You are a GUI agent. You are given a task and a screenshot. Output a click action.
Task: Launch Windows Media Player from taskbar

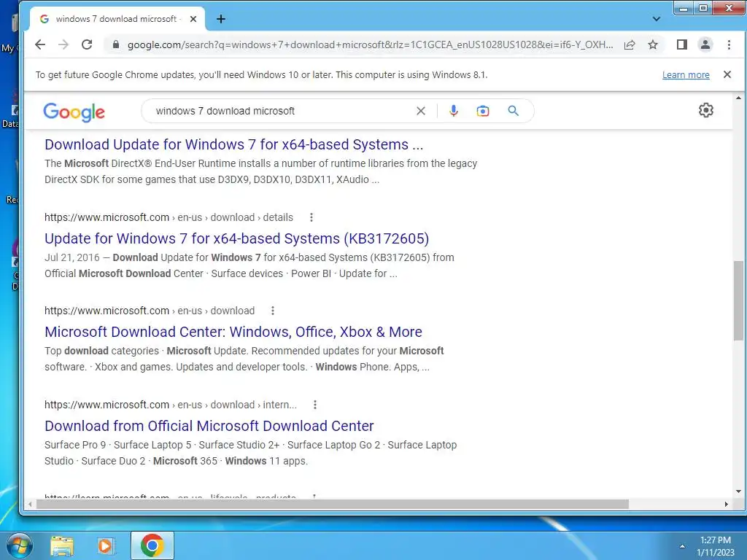(105, 545)
